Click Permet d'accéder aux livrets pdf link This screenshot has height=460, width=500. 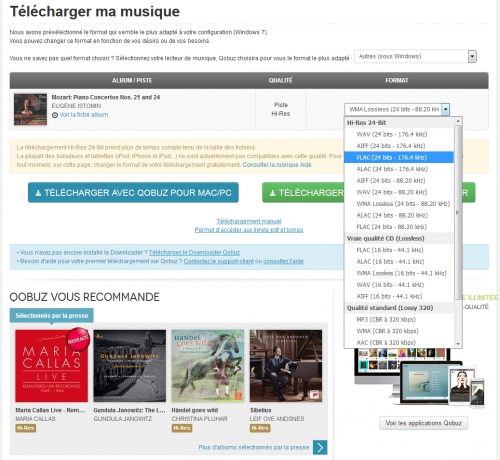(249, 230)
